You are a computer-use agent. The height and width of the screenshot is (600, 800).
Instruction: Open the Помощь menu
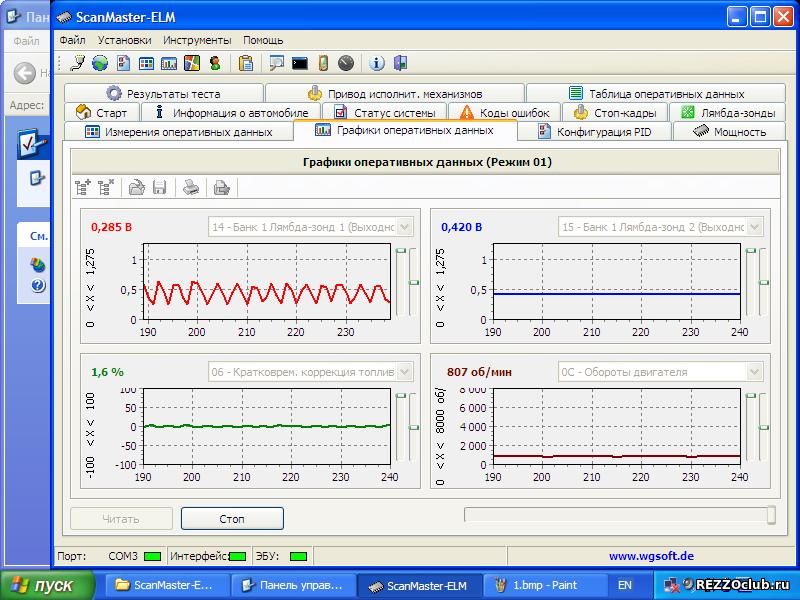[x=263, y=40]
